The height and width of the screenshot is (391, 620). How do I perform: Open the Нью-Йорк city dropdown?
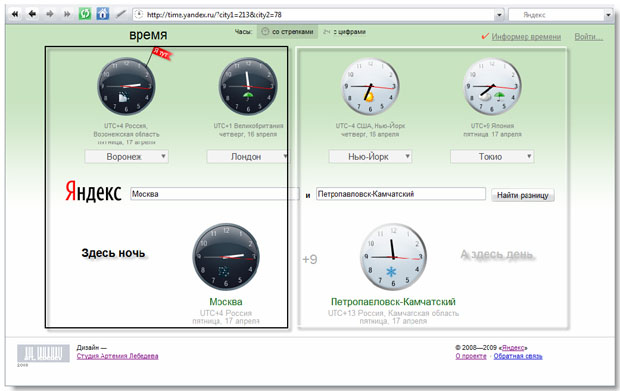pyautogui.click(x=370, y=157)
